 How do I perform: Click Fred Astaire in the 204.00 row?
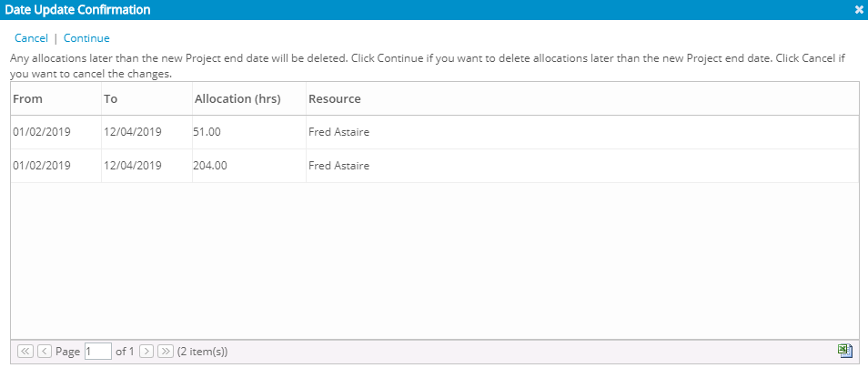pos(338,166)
